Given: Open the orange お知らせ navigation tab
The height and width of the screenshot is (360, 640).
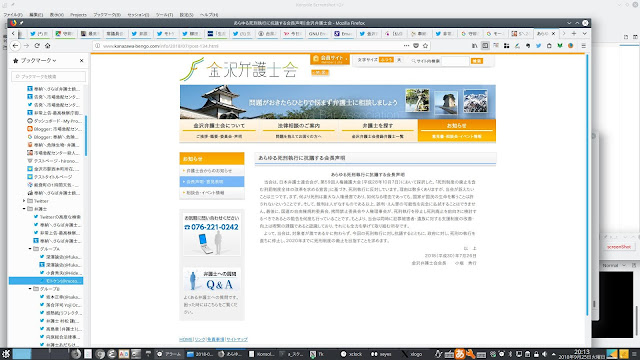Looking at the screenshot, I should [x=457, y=130].
